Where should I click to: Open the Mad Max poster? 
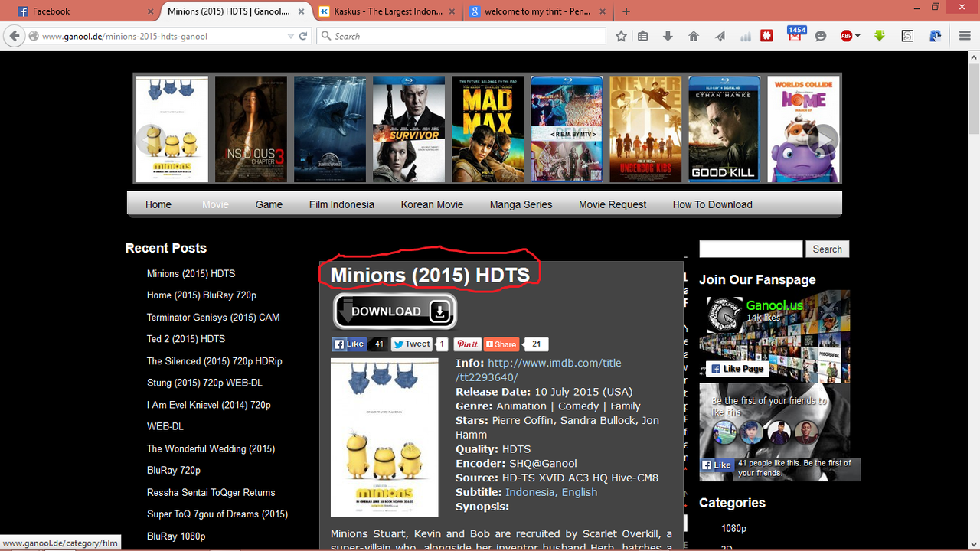coord(488,129)
